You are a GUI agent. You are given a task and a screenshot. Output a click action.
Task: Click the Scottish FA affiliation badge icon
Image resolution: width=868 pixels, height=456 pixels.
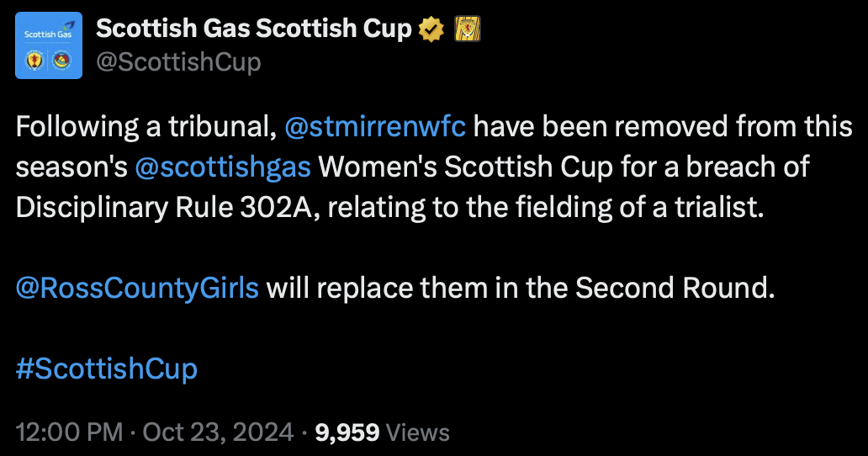(x=467, y=29)
